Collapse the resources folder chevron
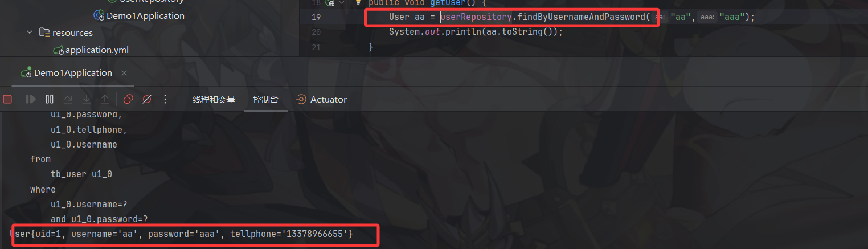 pyautogui.click(x=30, y=32)
